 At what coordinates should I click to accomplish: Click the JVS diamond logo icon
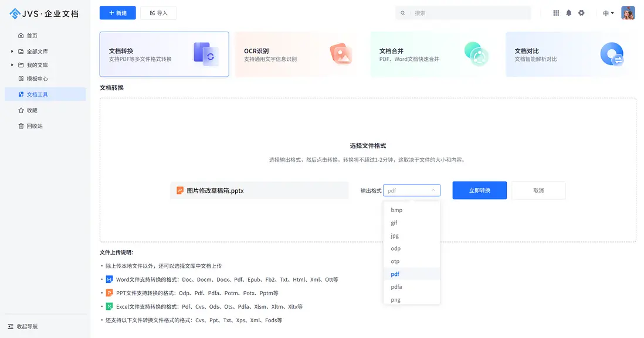click(15, 12)
